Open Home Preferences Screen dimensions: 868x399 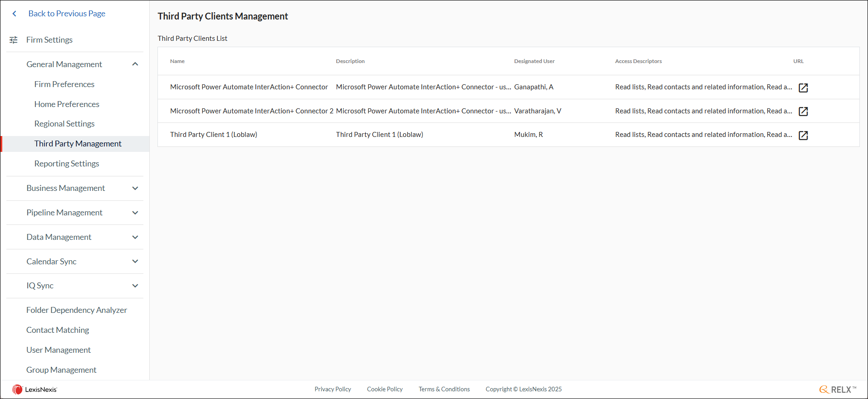(67, 104)
